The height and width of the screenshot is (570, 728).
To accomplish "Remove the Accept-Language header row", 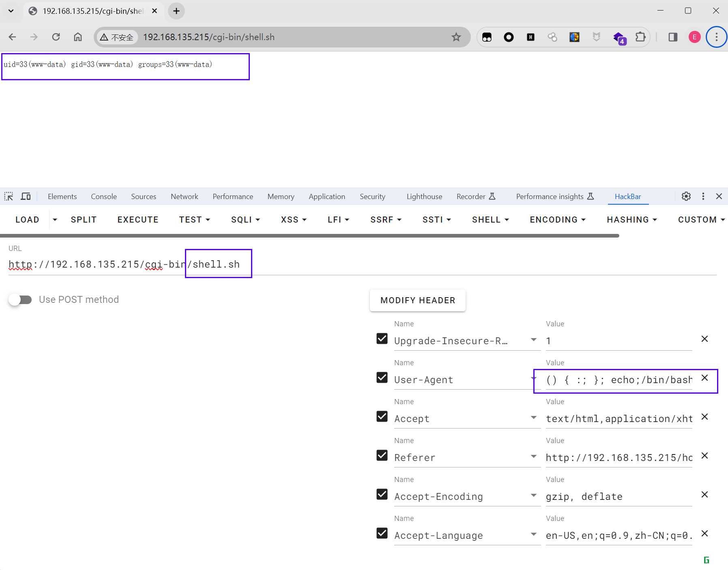I will pos(705,534).
